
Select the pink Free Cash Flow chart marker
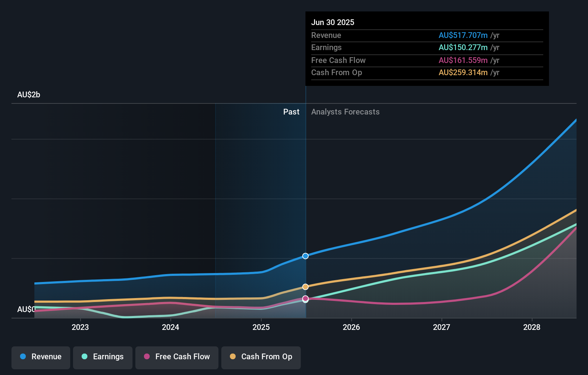(305, 299)
